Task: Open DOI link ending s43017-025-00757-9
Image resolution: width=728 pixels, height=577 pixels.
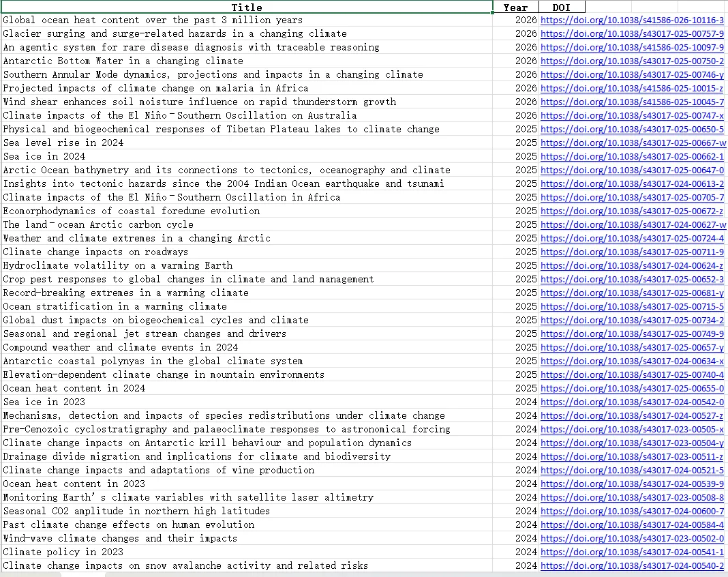Action: [632, 34]
